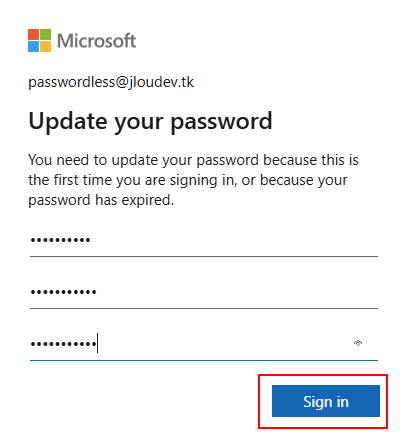Place cursor at end of third field dots
This screenshot has width=408, height=441.
coord(97,343)
